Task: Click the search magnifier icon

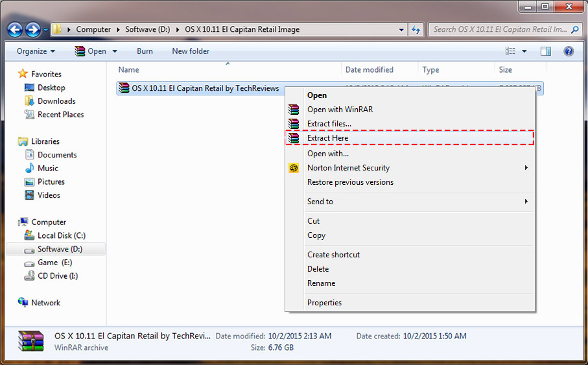Action: click(x=575, y=29)
